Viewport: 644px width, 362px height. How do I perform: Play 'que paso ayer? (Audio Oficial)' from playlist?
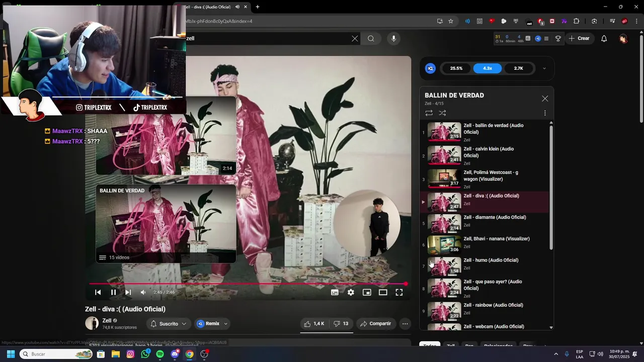[484, 289]
